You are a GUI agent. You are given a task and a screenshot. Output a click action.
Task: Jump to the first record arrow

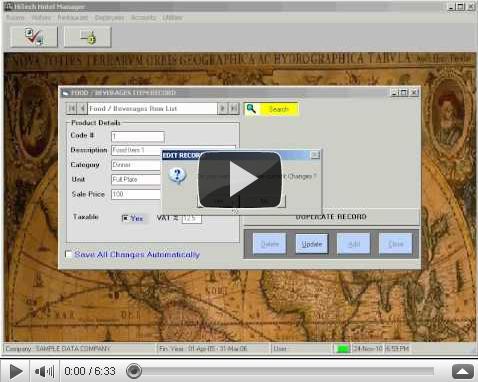pos(71,108)
